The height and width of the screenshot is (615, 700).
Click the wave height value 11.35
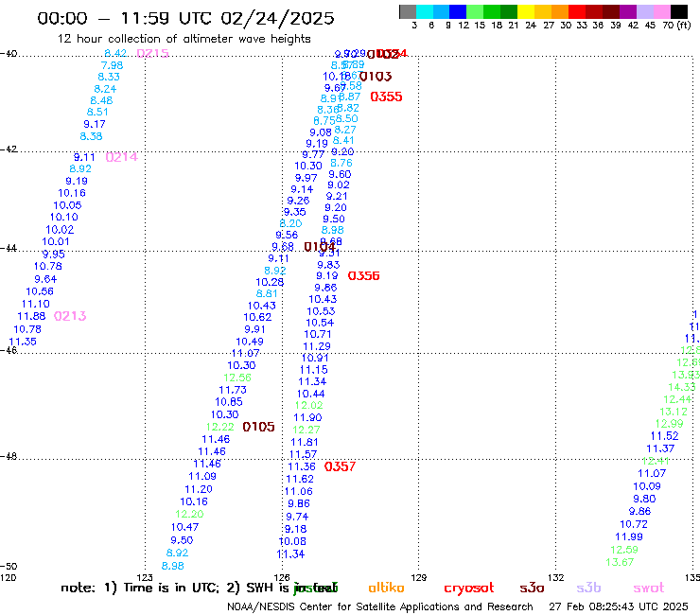click(23, 342)
